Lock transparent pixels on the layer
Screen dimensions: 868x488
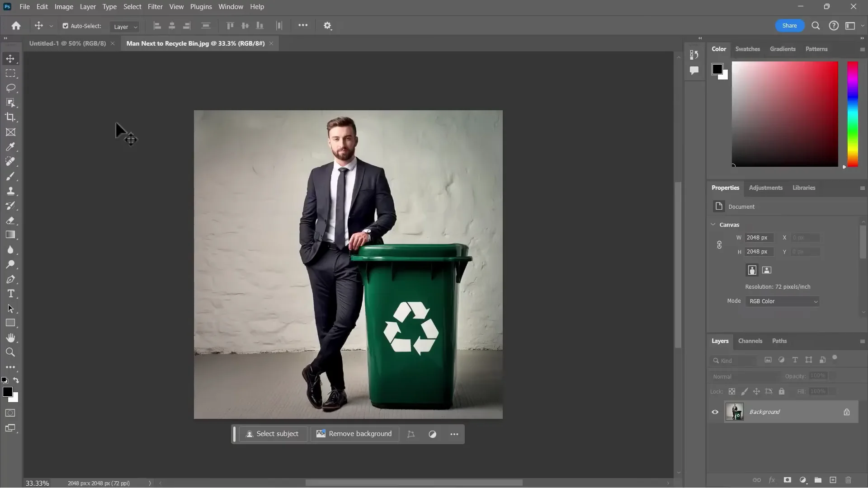(x=732, y=391)
